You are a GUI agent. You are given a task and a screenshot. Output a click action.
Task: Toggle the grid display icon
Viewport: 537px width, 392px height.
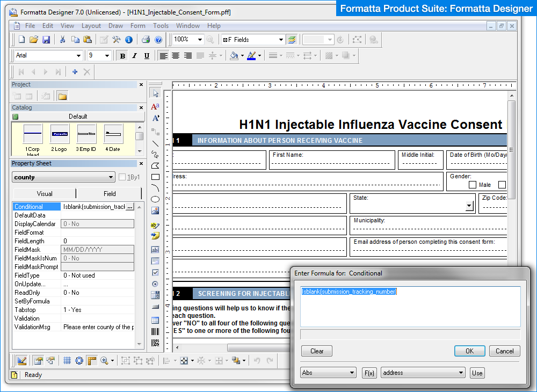click(x=67, y=360)
